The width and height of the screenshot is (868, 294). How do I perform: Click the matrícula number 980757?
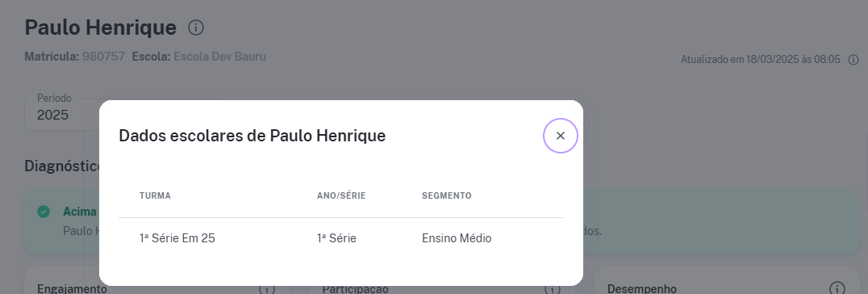coord(103,57)
